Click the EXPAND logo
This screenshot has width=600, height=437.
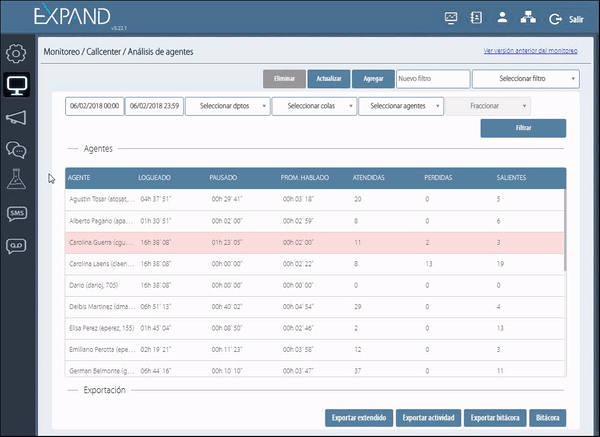click(x=72, y=16)
